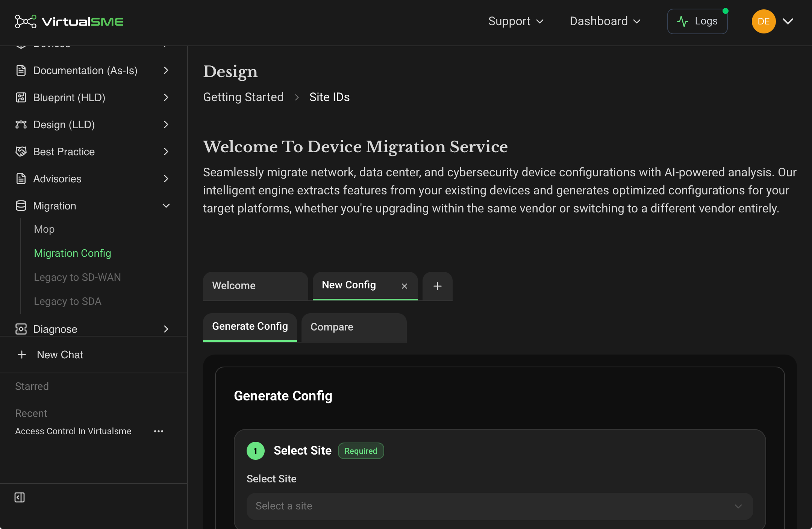Click the Design (LLD) label
Image resolution: width=812 pixels, height=529 pixels.
(x=64, y=124)
